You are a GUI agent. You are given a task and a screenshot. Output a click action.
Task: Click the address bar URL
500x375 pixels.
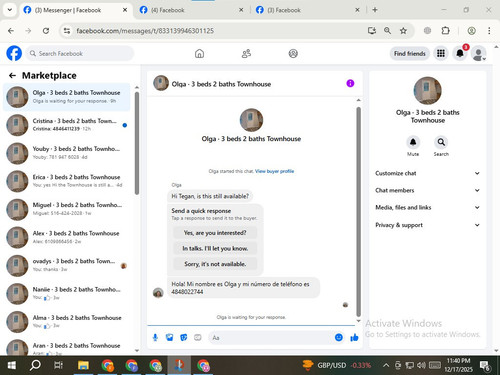pos(145,31)
